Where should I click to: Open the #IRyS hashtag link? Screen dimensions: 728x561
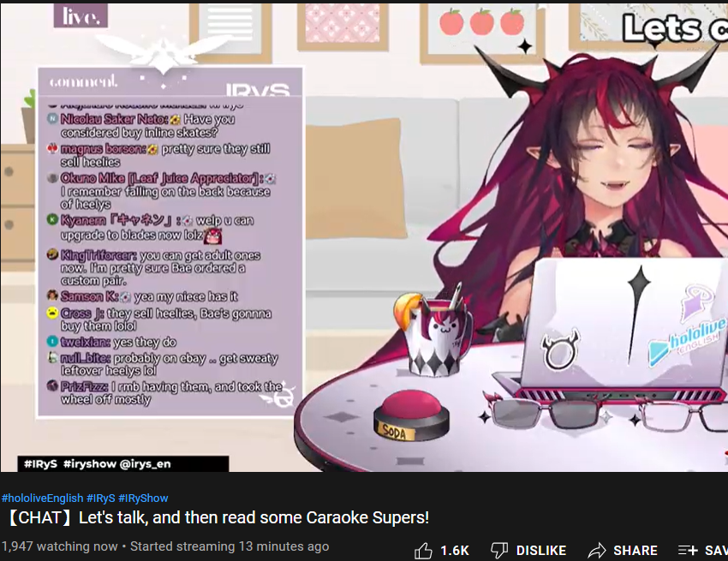coord(101,498)
